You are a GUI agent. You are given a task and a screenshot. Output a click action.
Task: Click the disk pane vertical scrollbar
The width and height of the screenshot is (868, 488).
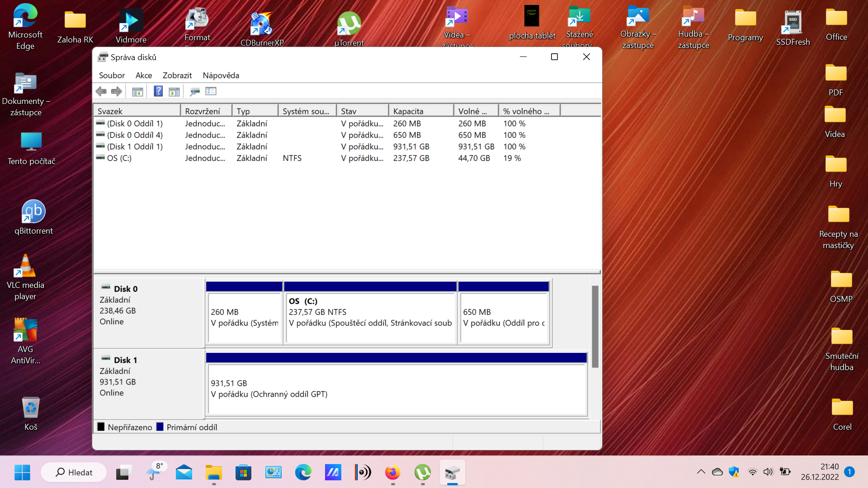point(595,326)
